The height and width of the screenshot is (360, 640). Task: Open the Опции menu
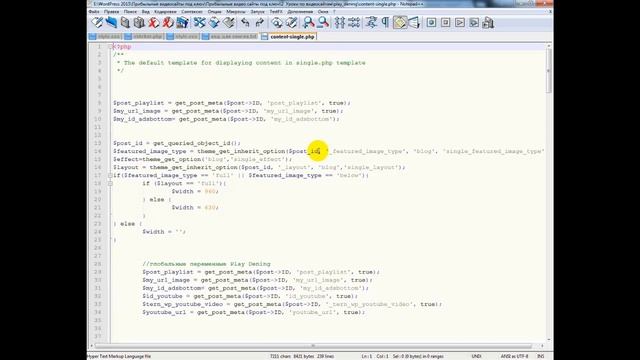click(x=214, y=12)
